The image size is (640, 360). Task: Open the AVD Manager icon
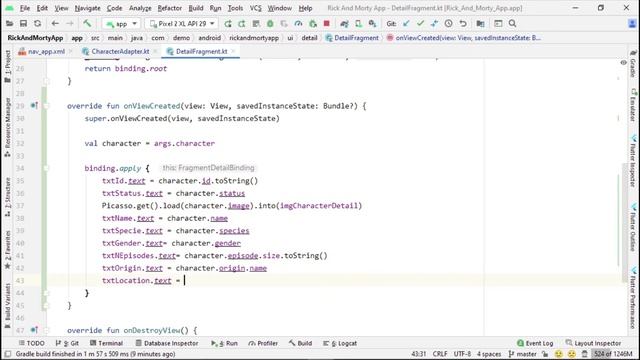[x=358, y=24]
